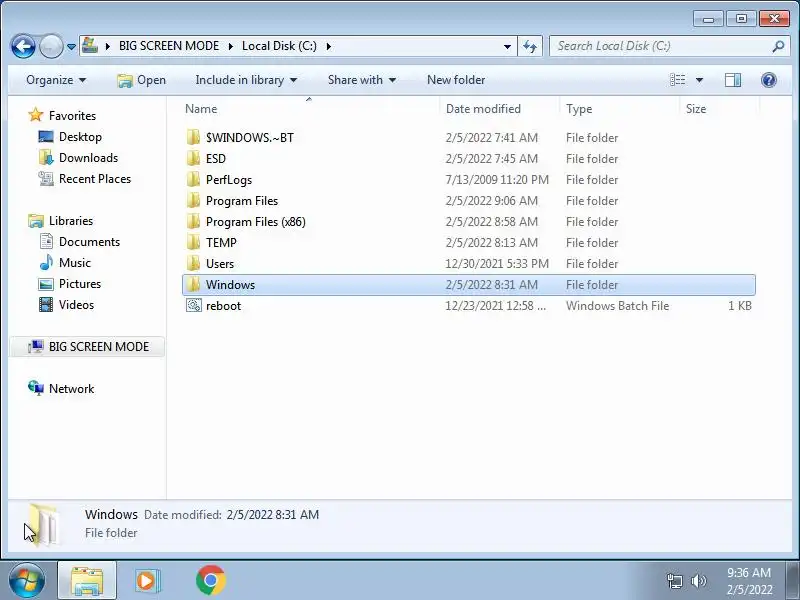Open the network tray icon

tap(674, 581)
